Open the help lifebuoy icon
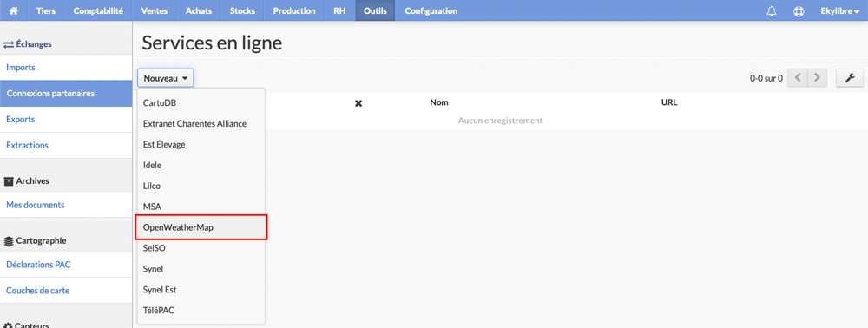The height and width of the screenshot is (328, 868). 799,11
